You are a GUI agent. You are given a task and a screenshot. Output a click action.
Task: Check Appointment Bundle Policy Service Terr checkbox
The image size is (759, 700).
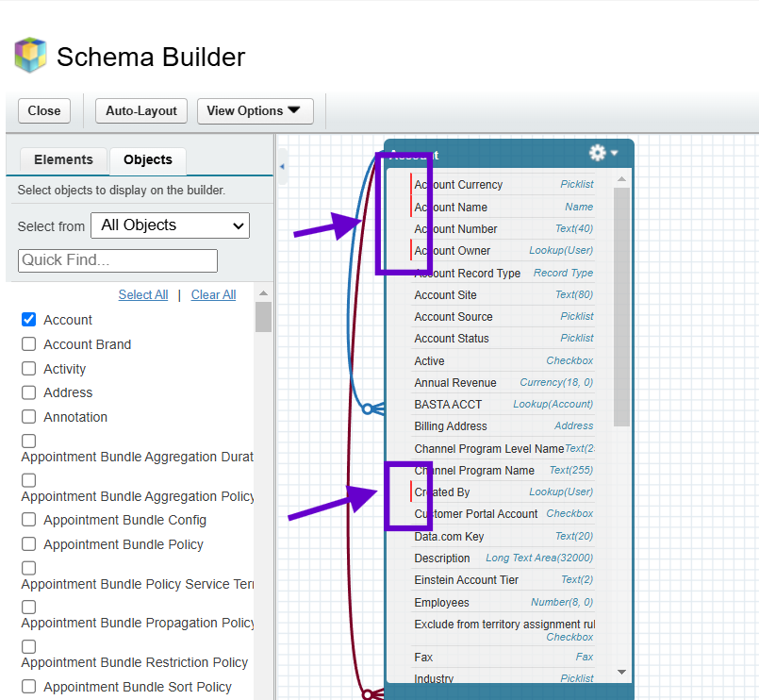(28, 568)
